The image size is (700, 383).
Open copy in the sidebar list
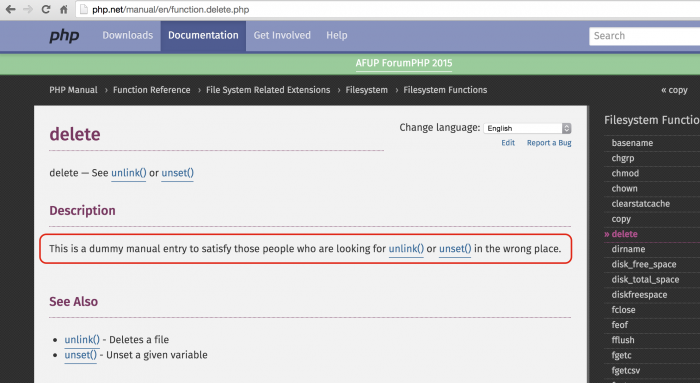point(621,219)
